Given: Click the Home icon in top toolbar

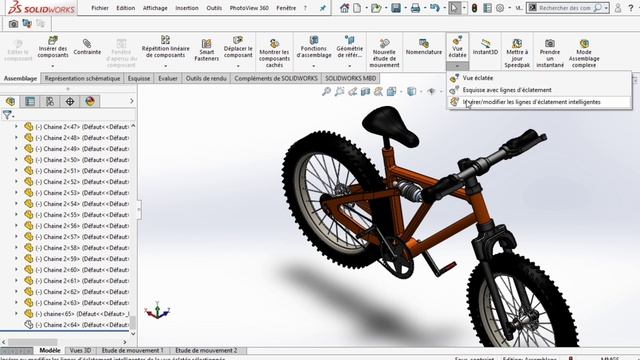Looking at the screenshot, I should click(x=344, y=8).
